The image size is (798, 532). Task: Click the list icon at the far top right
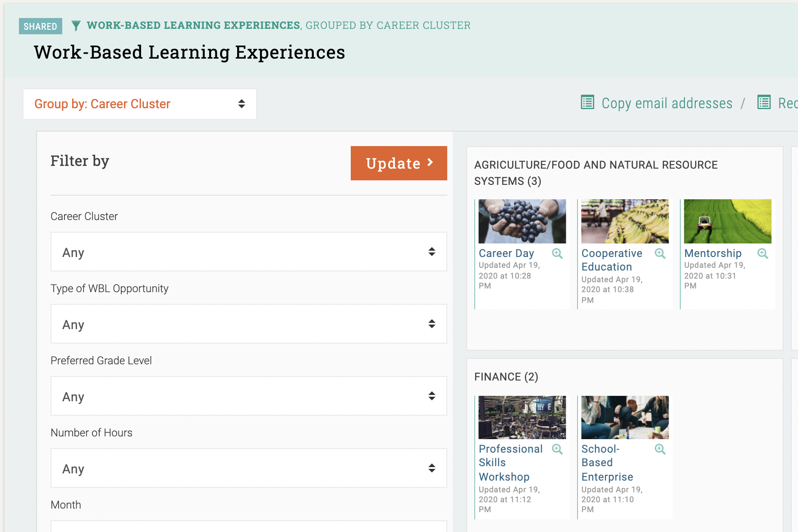pos(764,103)
